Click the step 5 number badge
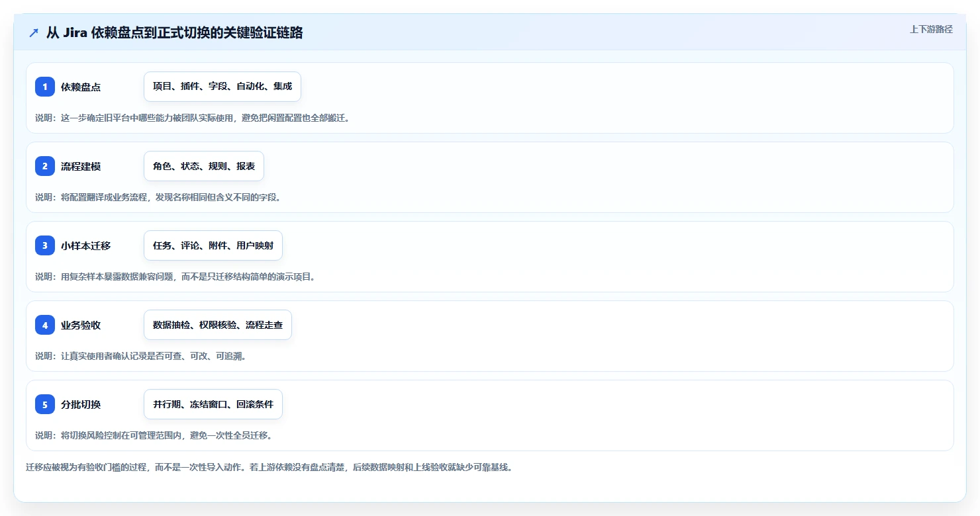Screen dimensions: 980x516 [45, 404]
